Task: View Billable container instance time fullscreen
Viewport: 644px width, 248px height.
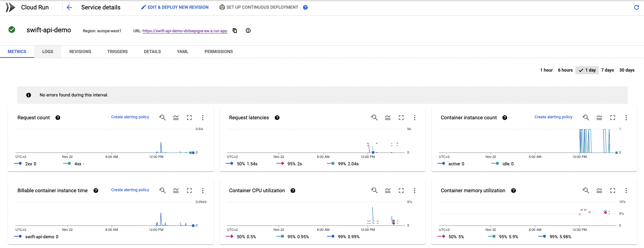Action: 189,191
